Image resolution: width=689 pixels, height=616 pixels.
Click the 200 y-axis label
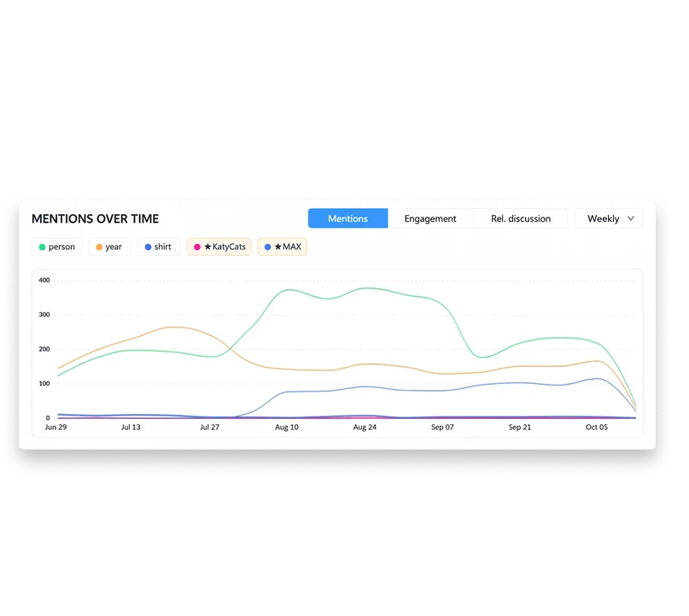click(x=44, y=349)
